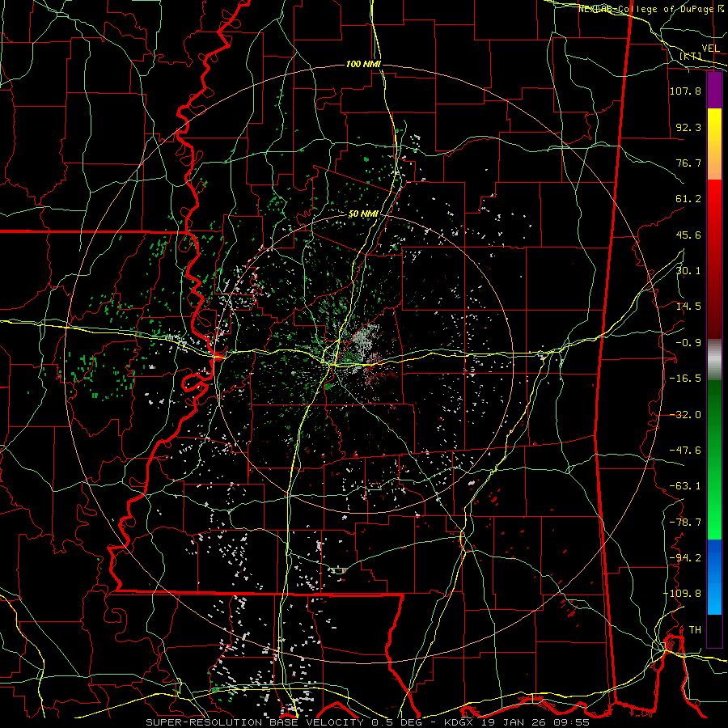Image resolution: width=728 pixels, height=728 pixels.
Task: Click the 45.6 scale value
Action: [688, 235]
